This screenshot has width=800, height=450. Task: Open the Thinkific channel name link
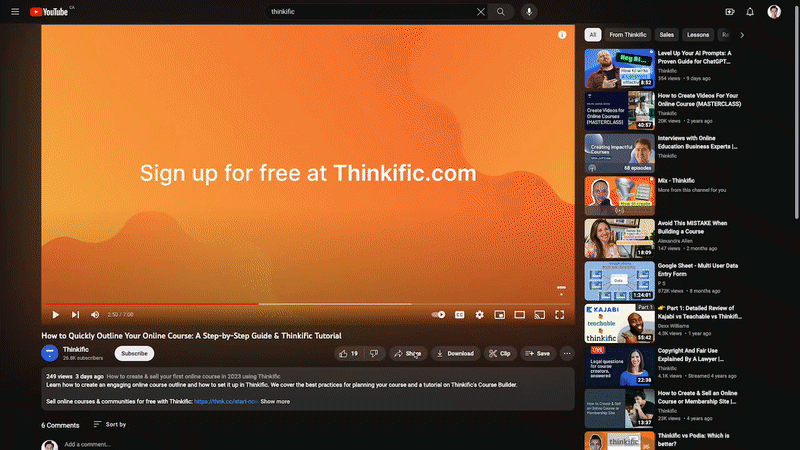click(x=76, y=349)
